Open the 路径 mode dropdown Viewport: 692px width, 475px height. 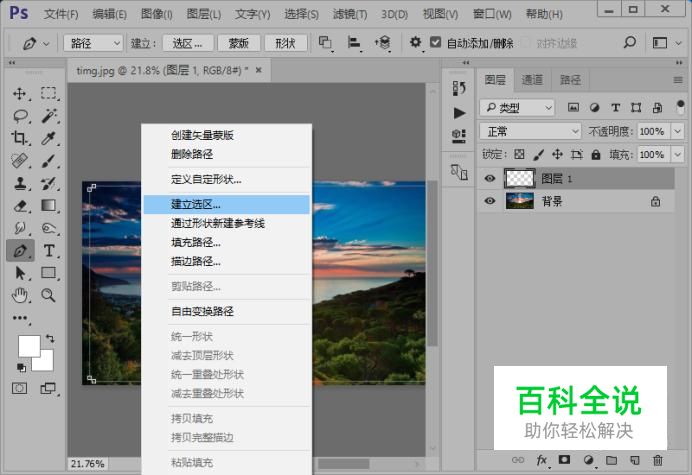[93, 43]
